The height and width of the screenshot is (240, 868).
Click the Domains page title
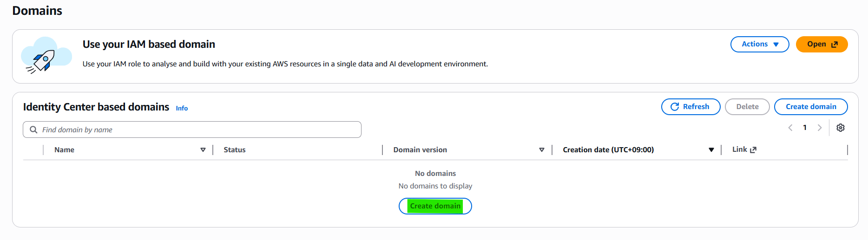pos(37,11)
